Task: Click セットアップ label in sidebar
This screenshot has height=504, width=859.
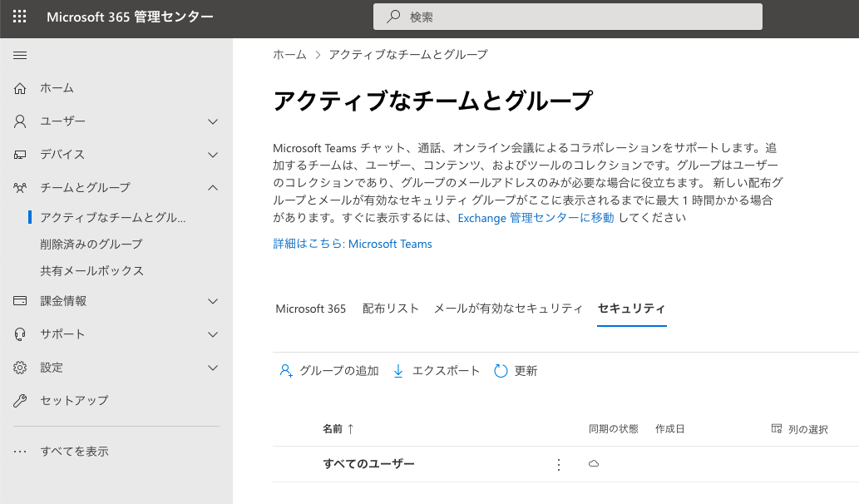Action: [74, 401]
